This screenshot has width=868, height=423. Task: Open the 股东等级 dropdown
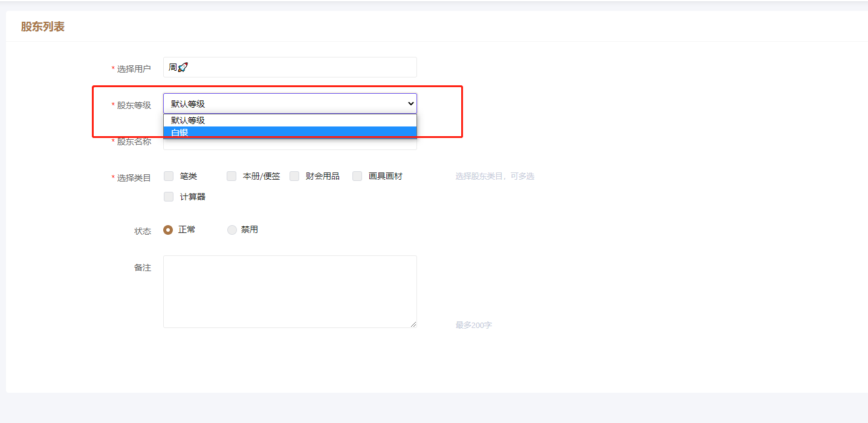[290, 103]
